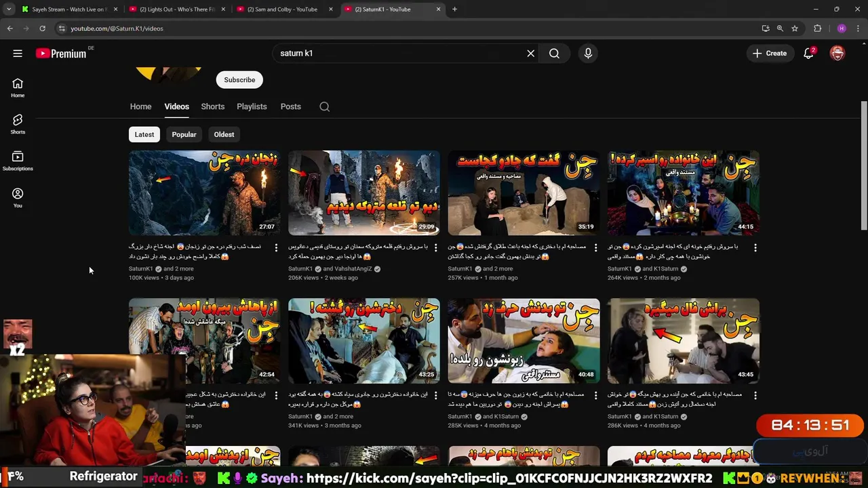The width and height of the screenshot is (868, 488).
Task: Switch to the channel Shorts tab
Action: pos(212,106)
